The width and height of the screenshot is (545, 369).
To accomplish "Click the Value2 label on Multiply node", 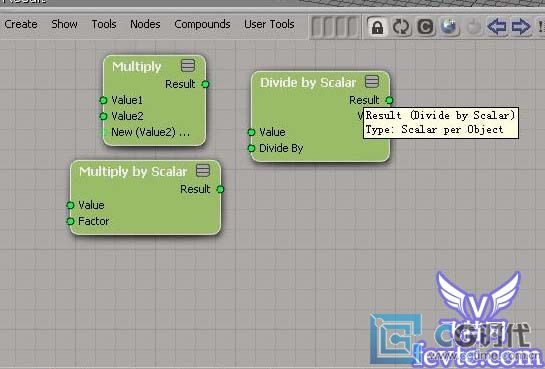I will tap(127, 116).
